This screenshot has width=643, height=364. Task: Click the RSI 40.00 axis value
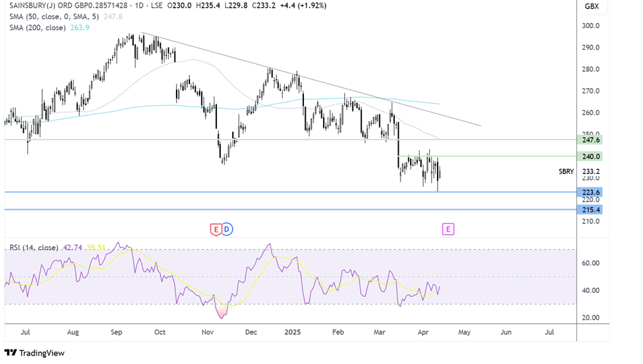point(591,290)
